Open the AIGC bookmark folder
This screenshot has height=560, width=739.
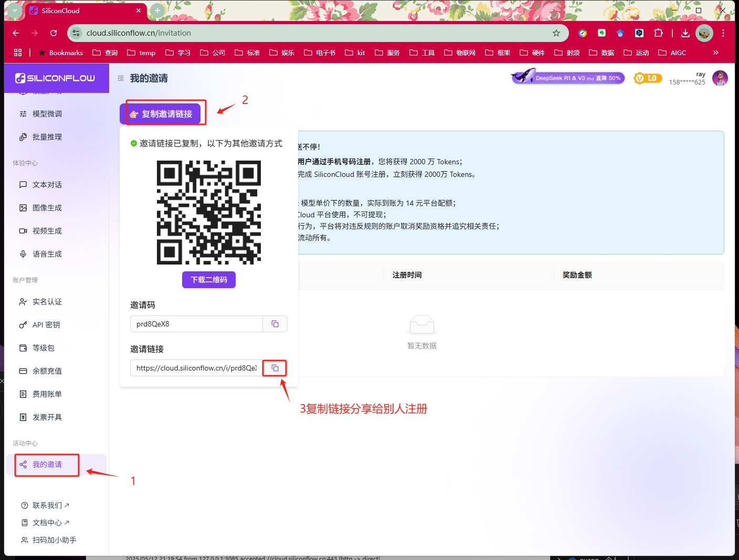tap(672, 52)
